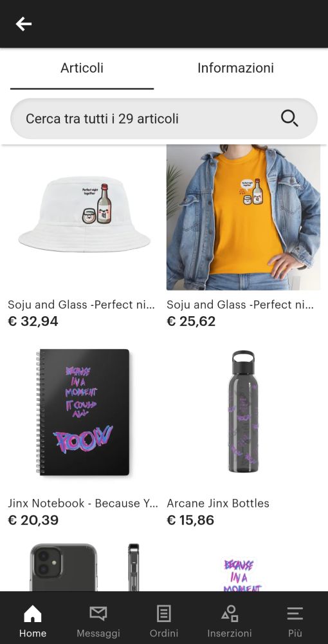
Task: Open Home via house icon
Action: 32,614
